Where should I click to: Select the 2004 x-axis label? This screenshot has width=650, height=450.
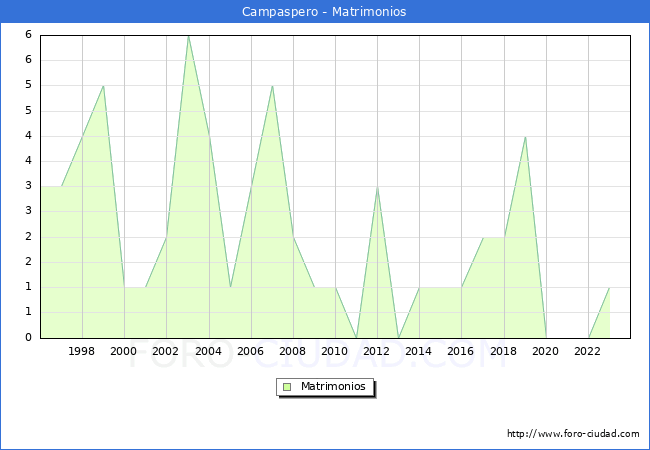click(x=209, y=351)
